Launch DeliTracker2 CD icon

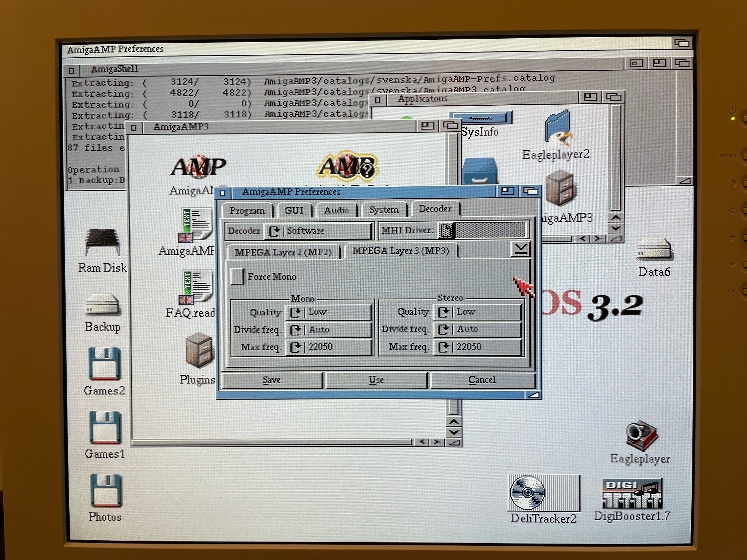click(x=543, y=493)
